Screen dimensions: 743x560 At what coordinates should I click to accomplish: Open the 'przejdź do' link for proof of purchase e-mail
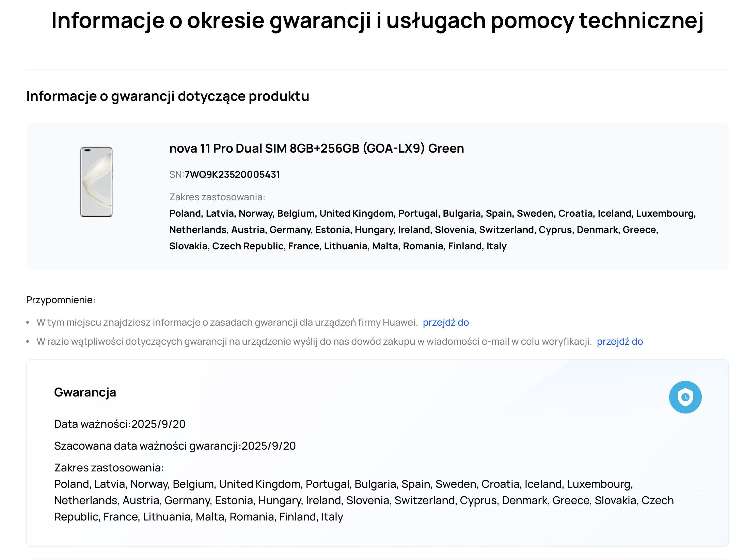pyautogui.click(x=620, y=341)
